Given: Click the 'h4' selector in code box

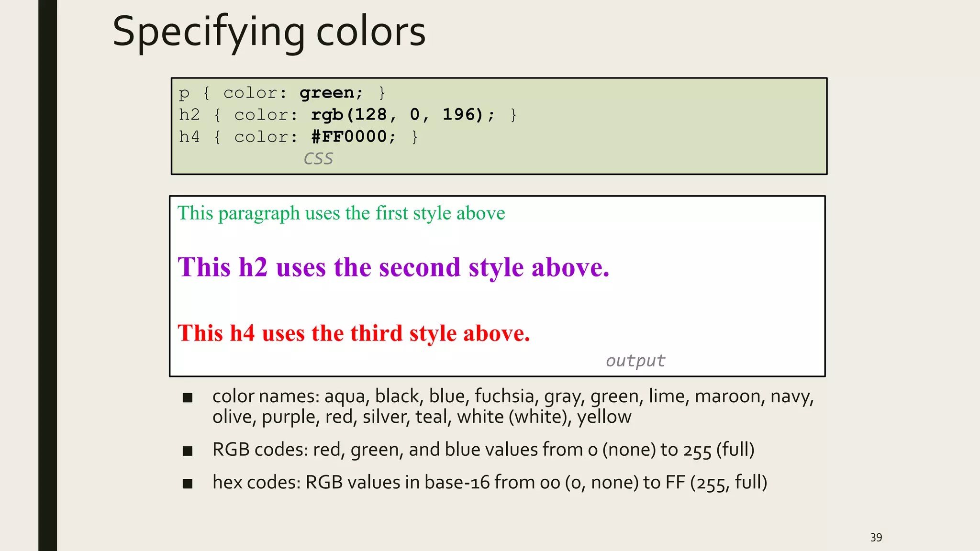Looking at the screenshot, I should pyautogui.click(x=189, y=137).
